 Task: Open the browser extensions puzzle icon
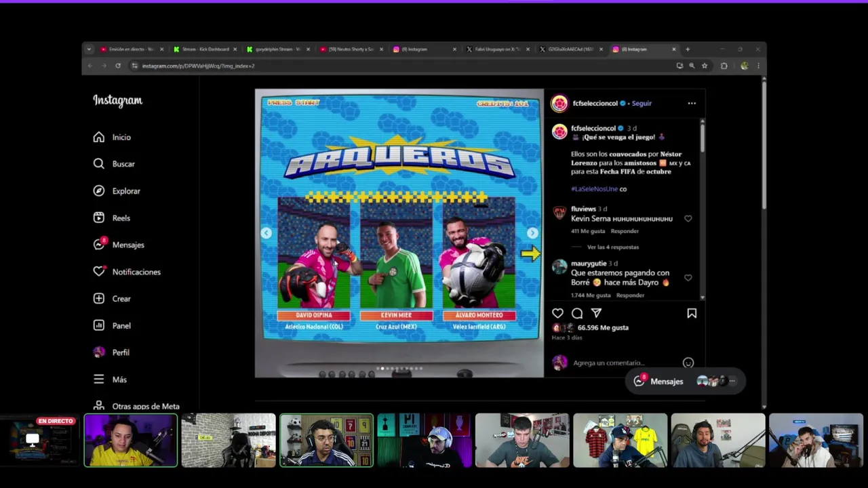coord(724,66)
